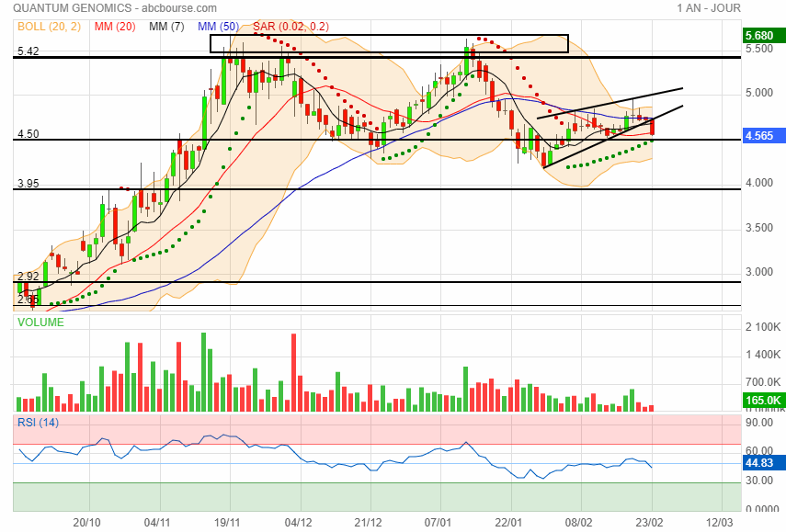Click the 22/01 date label
The height and width of the screenshot is (532, 786).
coord(508,523)
